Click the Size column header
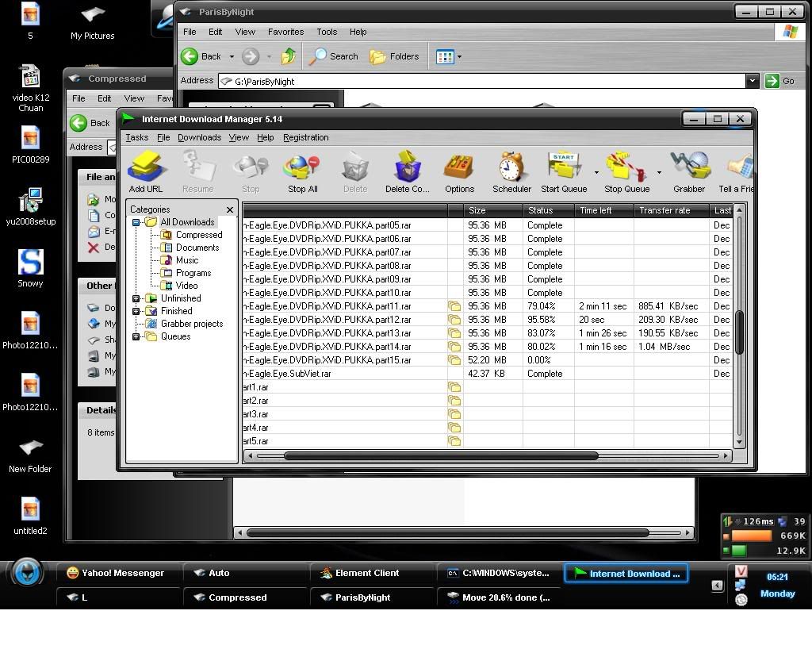The width and height of the screenshot is (812, 653). [492, 210]
